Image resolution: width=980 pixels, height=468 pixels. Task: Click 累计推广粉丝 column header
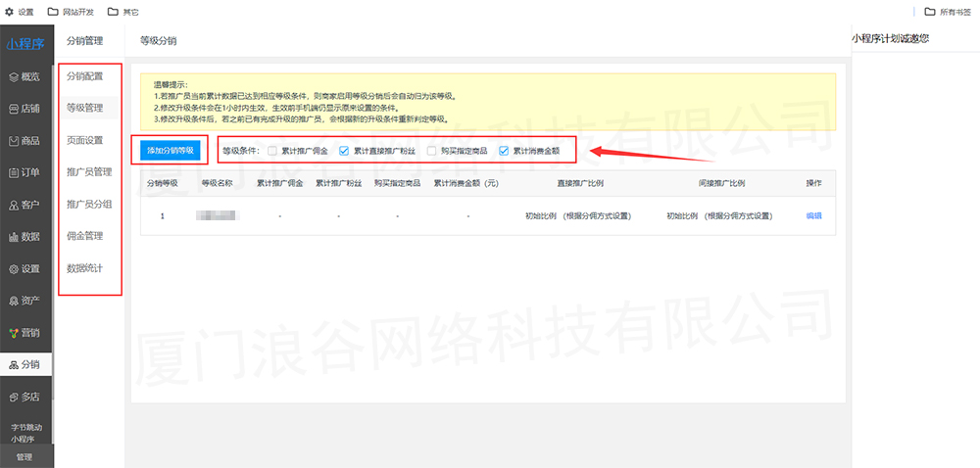coord(338,183)
